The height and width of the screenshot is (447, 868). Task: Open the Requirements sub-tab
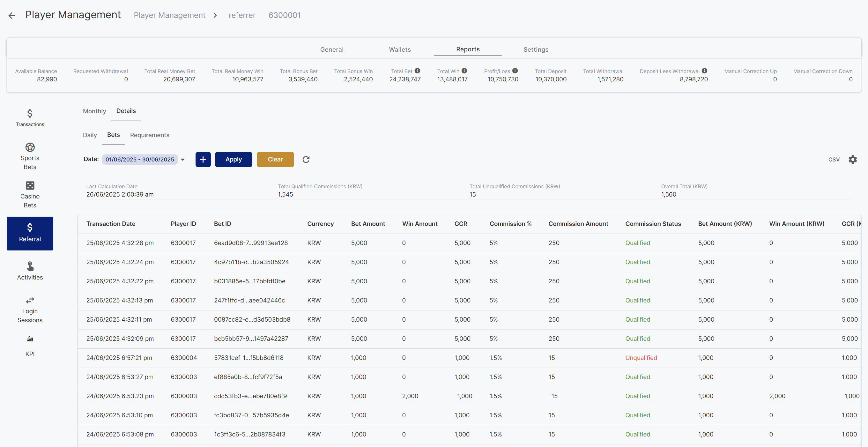[x=150, y=135]
